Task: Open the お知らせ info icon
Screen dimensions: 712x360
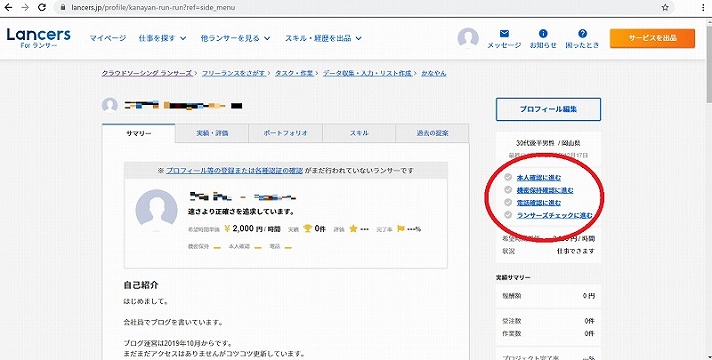Action: [543, 33]
